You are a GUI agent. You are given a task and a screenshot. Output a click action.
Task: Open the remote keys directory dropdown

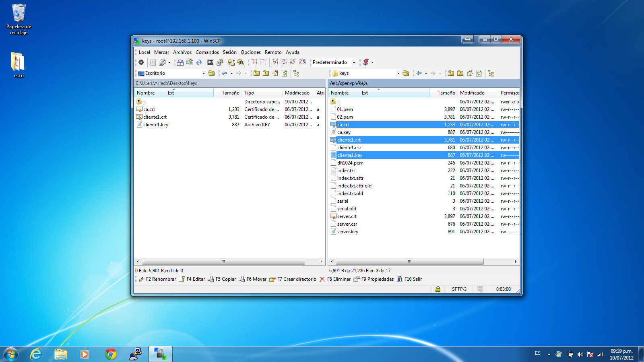398,73
